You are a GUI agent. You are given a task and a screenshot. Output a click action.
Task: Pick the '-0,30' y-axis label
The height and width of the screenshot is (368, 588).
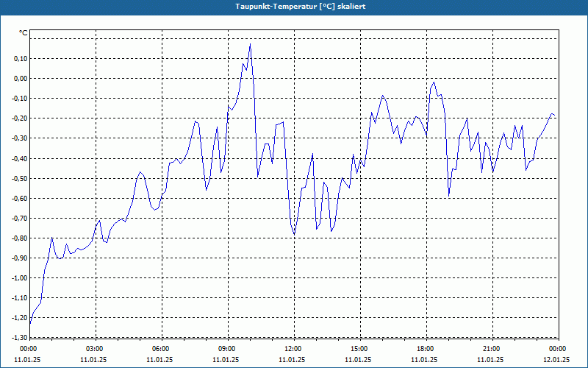click(x=20, y=138)
